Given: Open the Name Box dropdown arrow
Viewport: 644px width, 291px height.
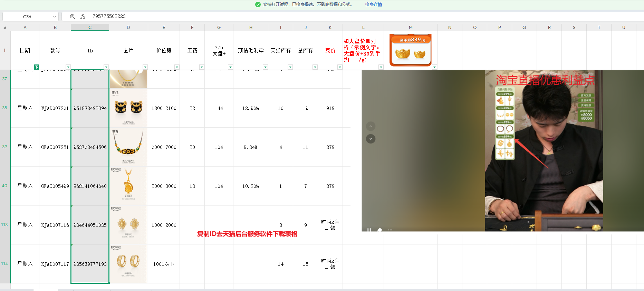Looking at the screenshot, I should 55,17.
